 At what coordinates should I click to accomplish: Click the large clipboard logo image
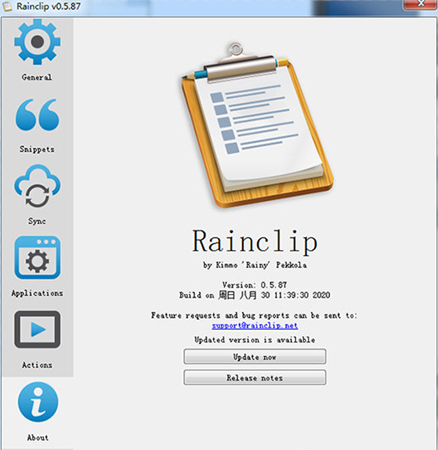[x=257, y=125]
